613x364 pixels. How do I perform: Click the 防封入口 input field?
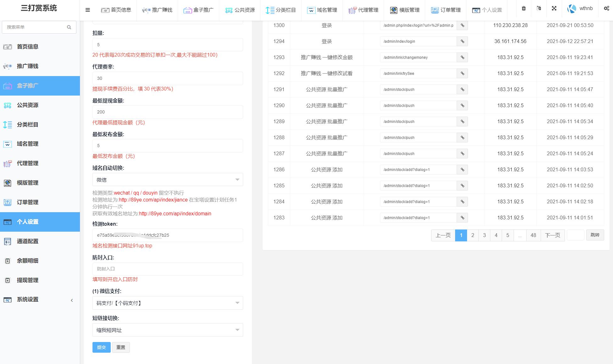[167, 269]
